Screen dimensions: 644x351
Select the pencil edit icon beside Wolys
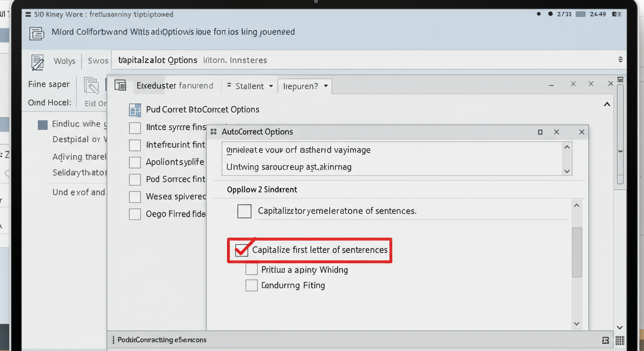[38, 61]
